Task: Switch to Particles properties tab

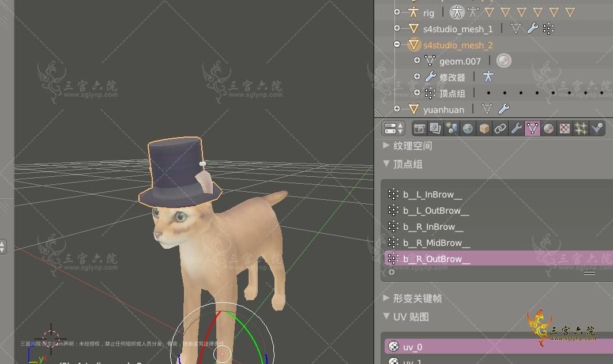Action: (581, 128)
